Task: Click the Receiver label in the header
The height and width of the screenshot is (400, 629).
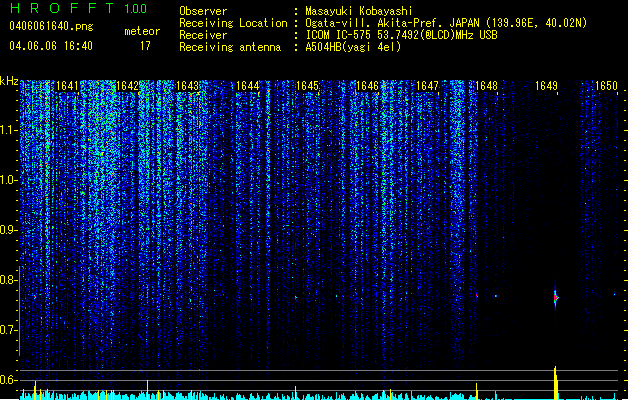Action: (x=203, y=35)
